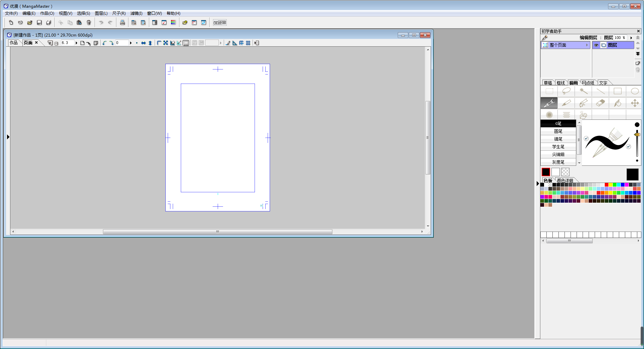Toggle stroke end taper checkmark in pen preview
Screen dimensions: 644x349
coord(629,147)
